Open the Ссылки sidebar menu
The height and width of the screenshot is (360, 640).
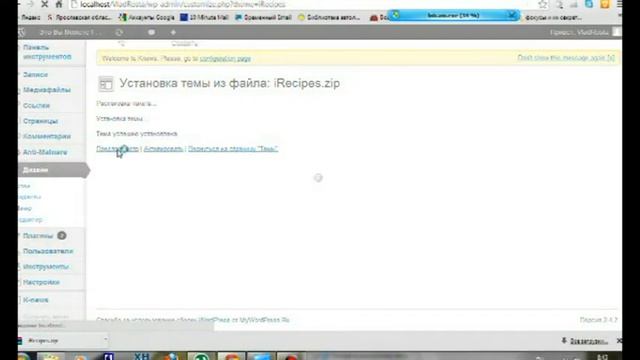point(36,105)
